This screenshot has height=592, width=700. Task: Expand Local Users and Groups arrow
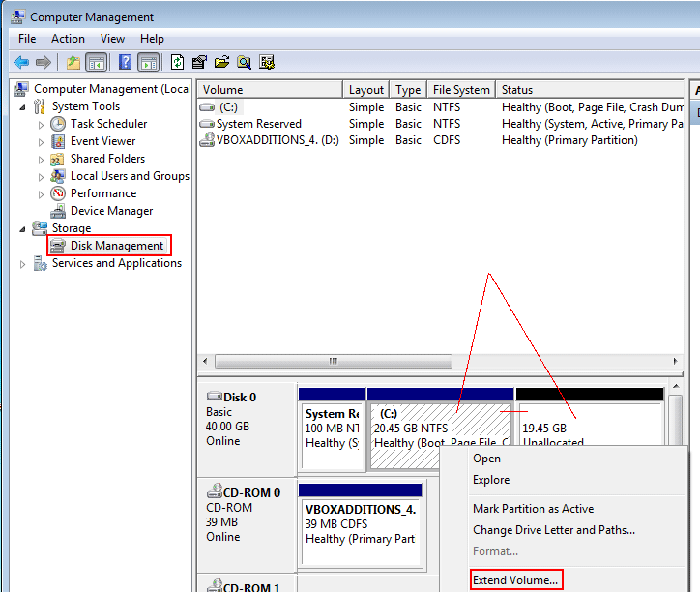pyautogui.click(x=41, y=177)
